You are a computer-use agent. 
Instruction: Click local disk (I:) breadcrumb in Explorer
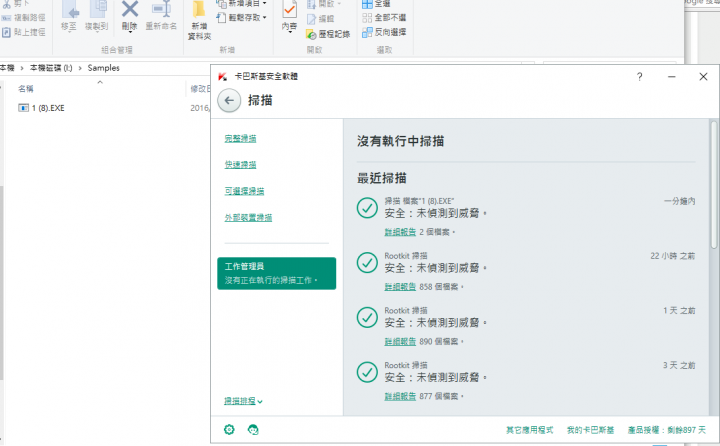(x=51, y=68)
